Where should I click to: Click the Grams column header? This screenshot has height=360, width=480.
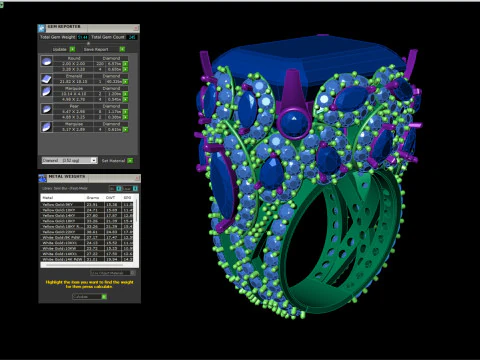point(94,198)
